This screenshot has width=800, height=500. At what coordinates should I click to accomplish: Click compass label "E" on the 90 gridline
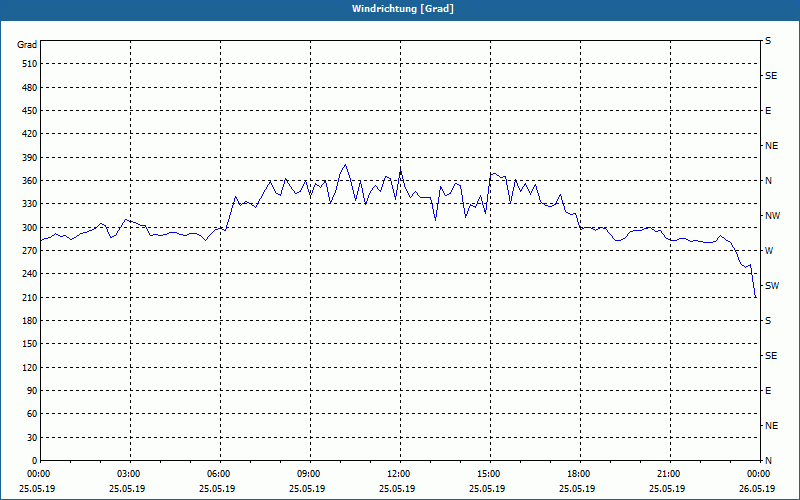point(768,391)
